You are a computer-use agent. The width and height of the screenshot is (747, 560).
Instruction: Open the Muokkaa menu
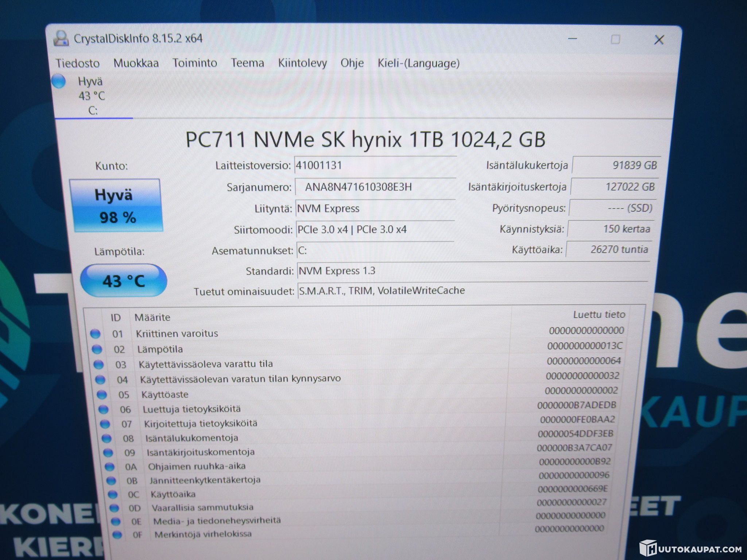[x=136, y=63]
